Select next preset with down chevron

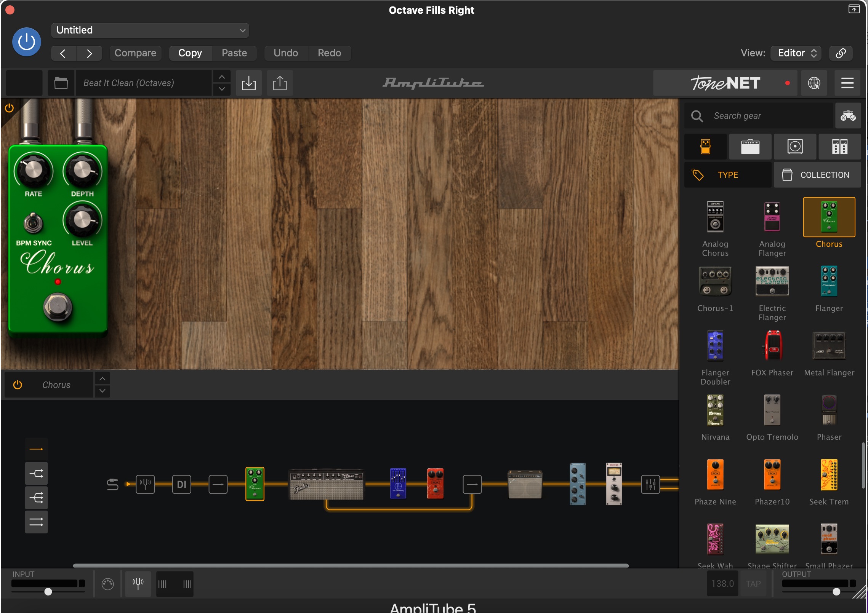point(222,89)
